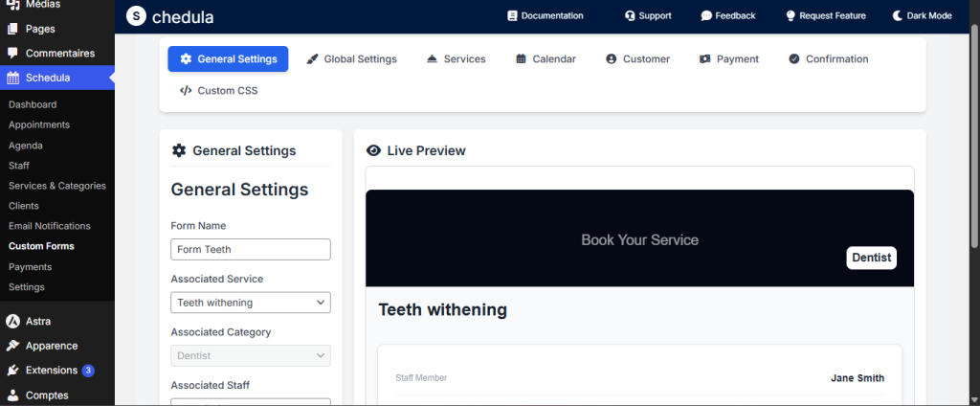980x406 pixels.
Task: Click the Support headset icon
Action: pos(630,16)
